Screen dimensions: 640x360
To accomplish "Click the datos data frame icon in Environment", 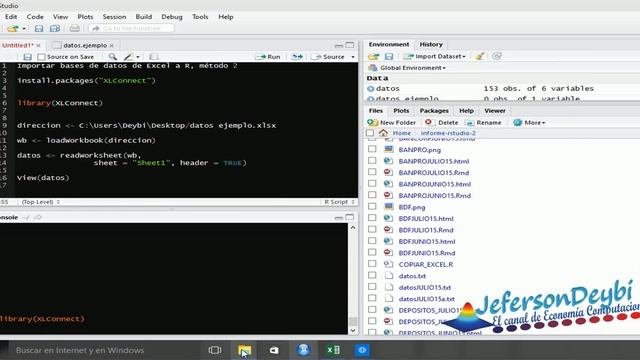I will click(370, 89).
